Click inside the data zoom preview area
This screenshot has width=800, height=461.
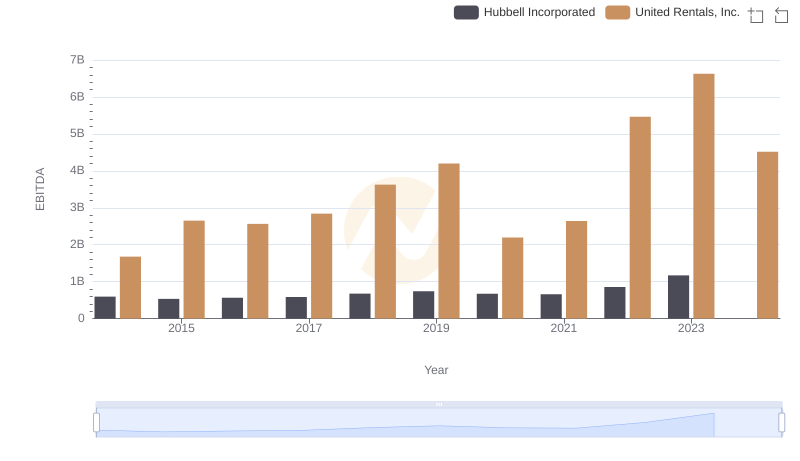(x=439, y=423)
